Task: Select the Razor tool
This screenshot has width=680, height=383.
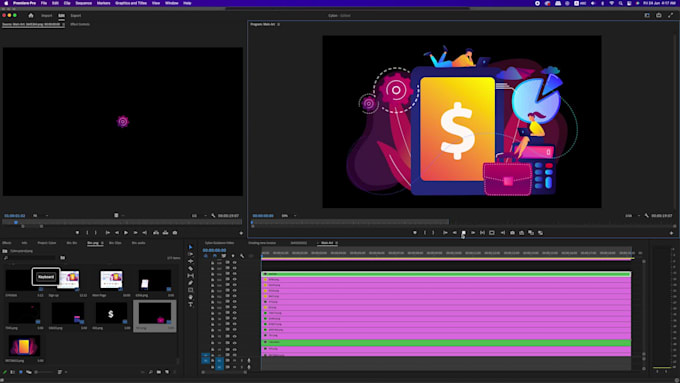Action: [190, 268]
